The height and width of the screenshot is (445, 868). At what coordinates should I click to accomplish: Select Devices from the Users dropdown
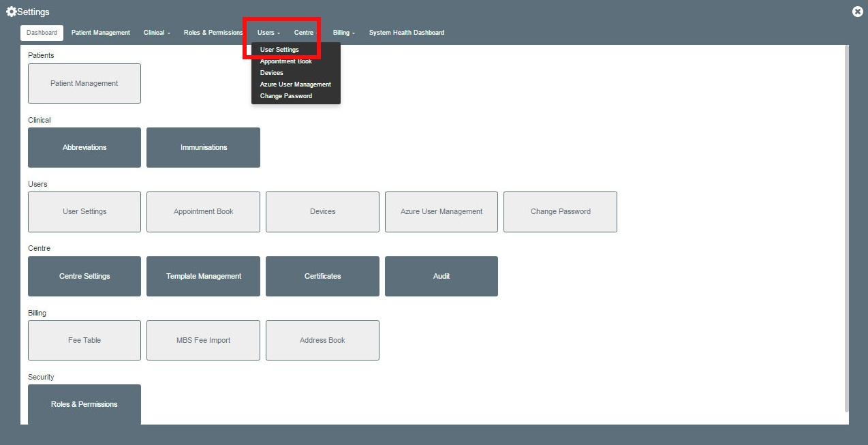pyautogui.click(x=271, y=72)
